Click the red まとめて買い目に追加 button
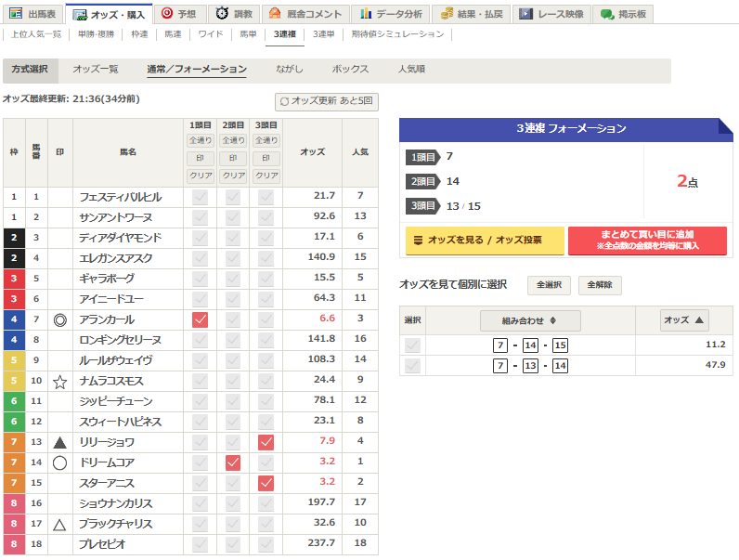 pos(647,241)
